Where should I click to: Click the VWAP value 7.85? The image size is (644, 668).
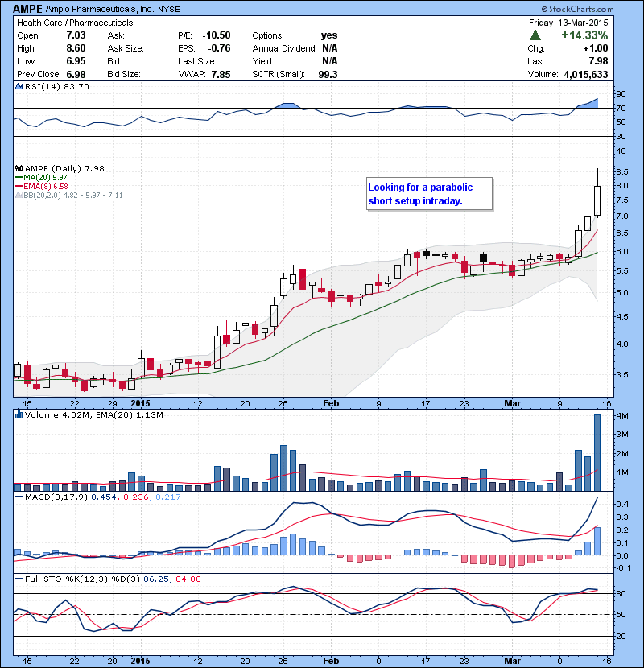[221, 74]
